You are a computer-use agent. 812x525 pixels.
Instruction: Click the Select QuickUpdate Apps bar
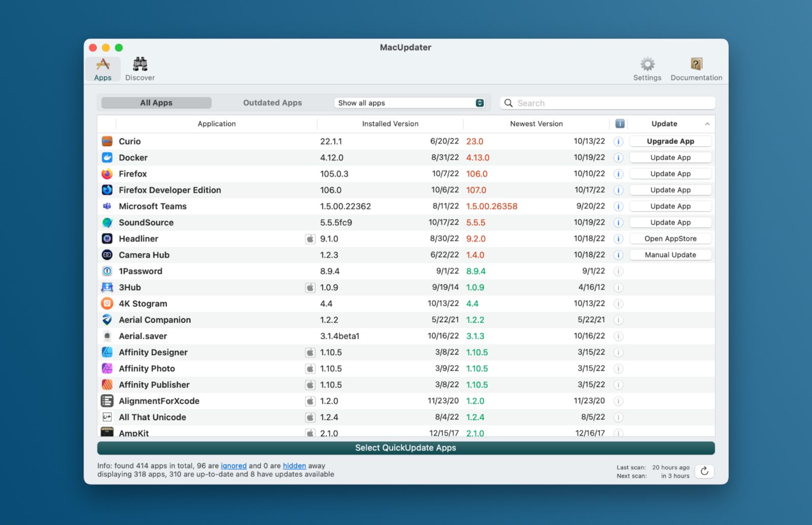pos(405,448)
